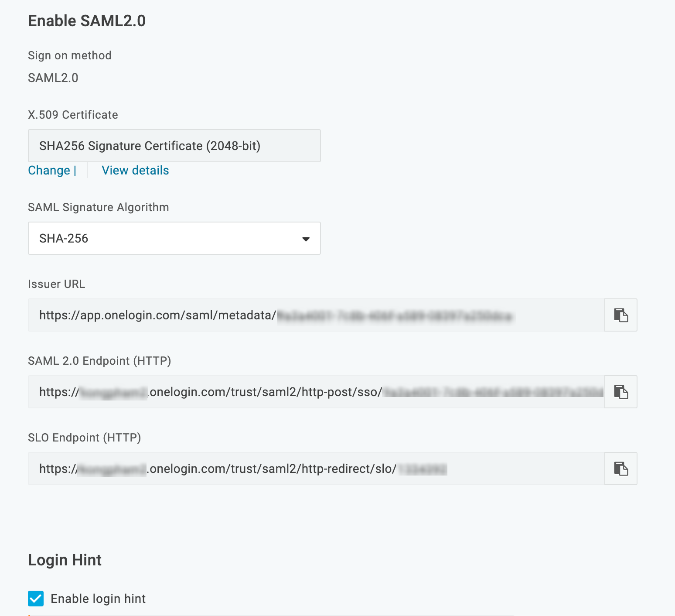
Task: Open the SHA-256 signature algorithm dropdown
Action: 174,238
